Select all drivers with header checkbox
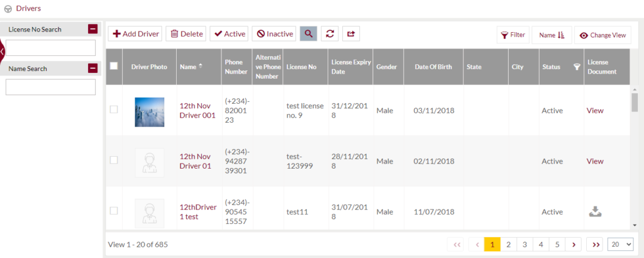The image size is (644, 258). click(114, 65)
